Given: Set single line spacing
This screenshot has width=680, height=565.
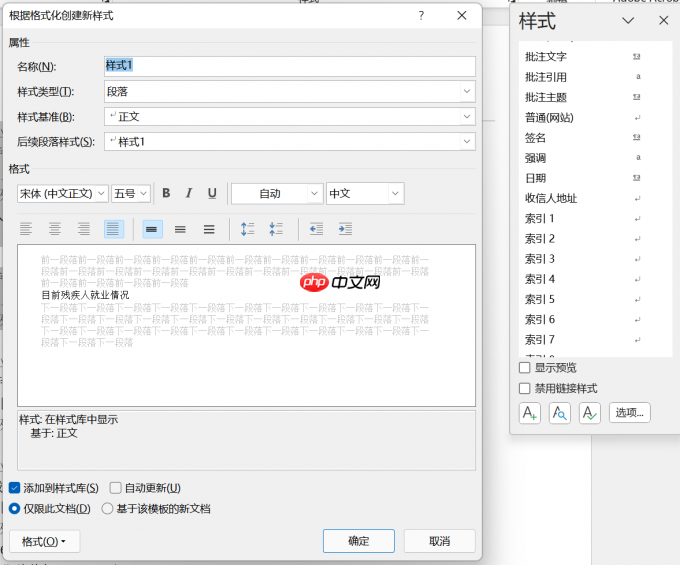Looking at the screenshot, I should (152, 229).
